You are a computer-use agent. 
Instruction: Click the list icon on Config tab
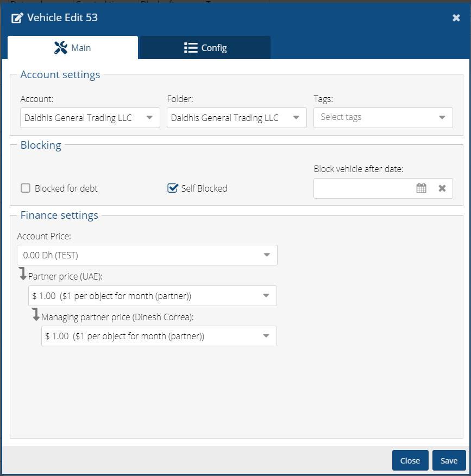point(191,48)
